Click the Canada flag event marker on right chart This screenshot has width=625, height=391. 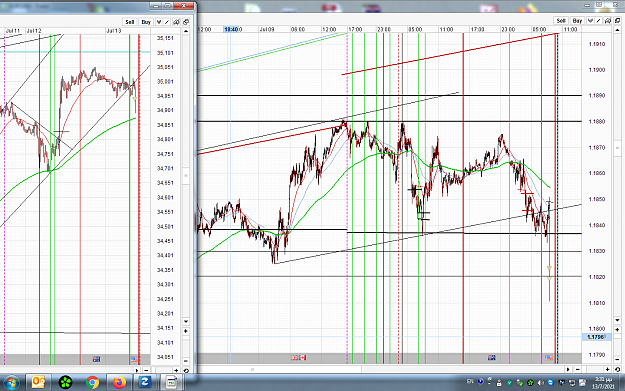coord(303,358)
